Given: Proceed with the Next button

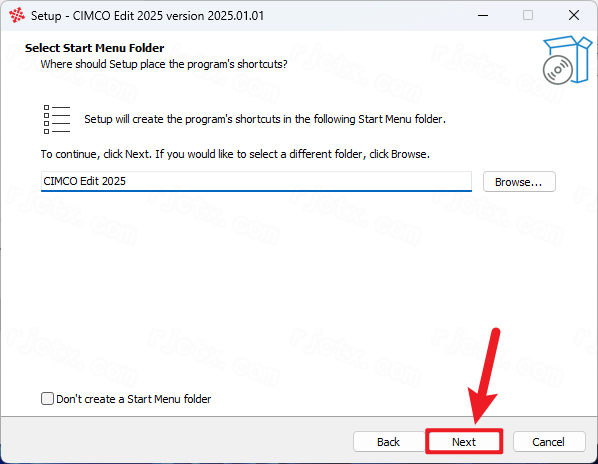Looking at the screenshot, I should coord(464,442).
